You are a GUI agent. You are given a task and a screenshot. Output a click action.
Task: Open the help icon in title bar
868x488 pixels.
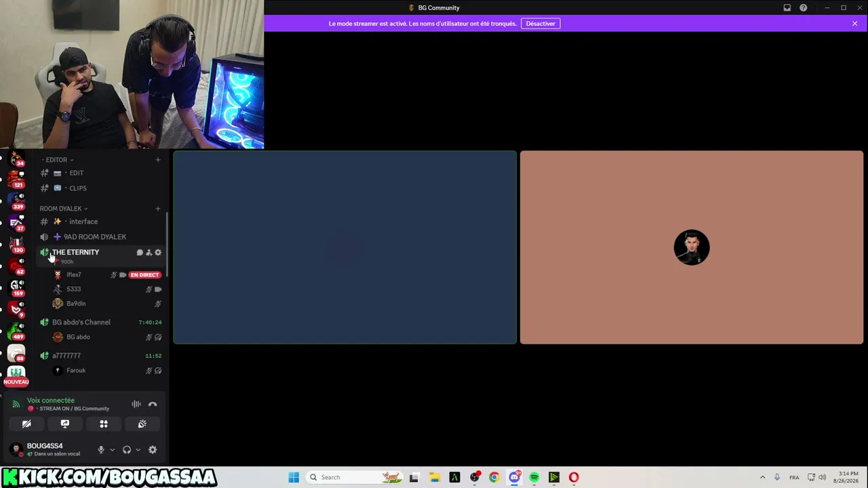pos(804,8)
